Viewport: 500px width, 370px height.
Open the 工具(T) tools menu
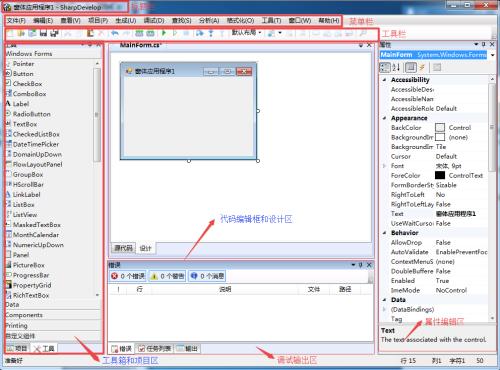coord(271,21)
